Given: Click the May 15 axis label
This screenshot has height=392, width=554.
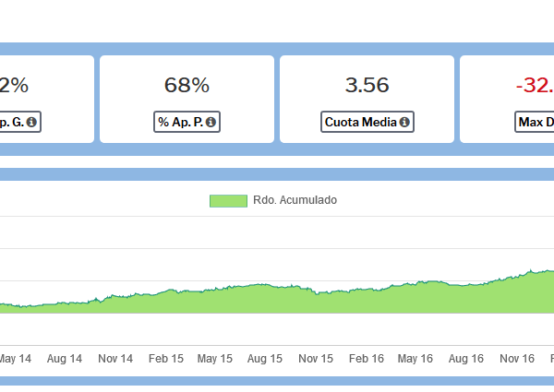Looking at the screenshot, I should pos(215,359).
